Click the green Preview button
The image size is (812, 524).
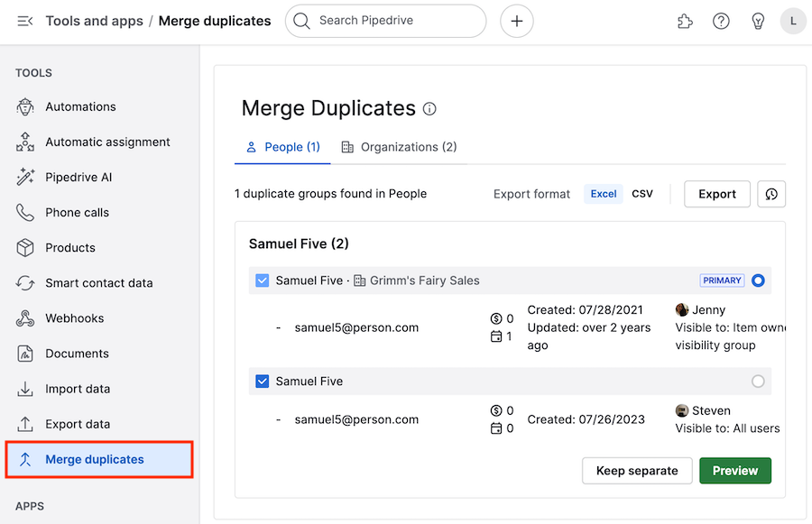click(734, 471)
